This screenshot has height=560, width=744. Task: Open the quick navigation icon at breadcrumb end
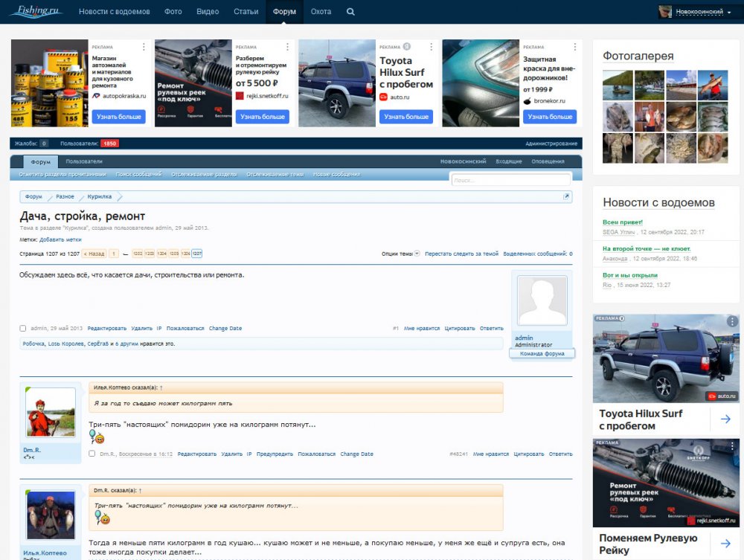tap(566, 196)
